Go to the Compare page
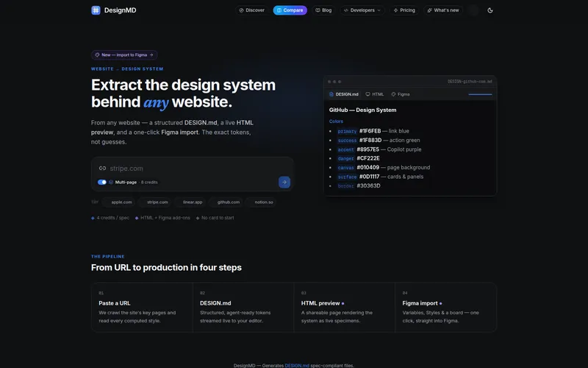The width and height of the screenshot is (588, 368). click(x=290, y=10)
